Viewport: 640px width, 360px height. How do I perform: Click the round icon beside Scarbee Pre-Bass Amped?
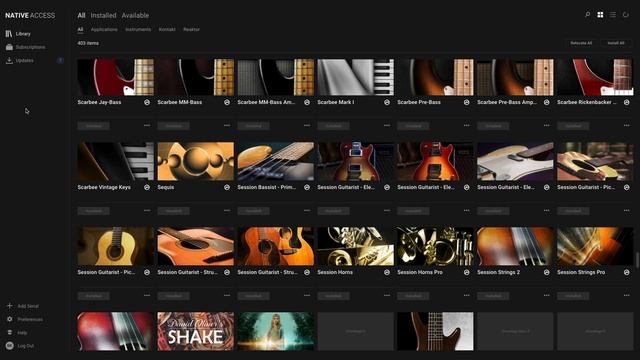tap(547, 102)
